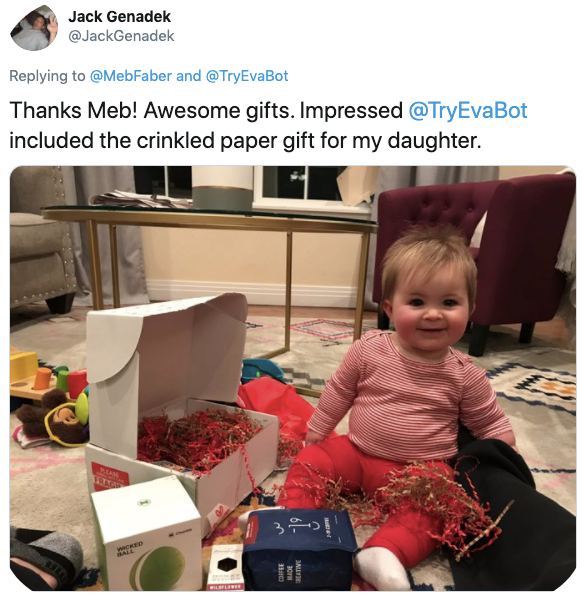Viewport: 586px width, 602px height.
Task: Click the baby's face in the photo
Action: click(x=430, y=303)
